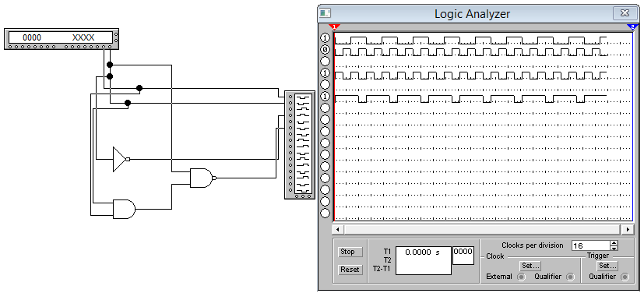Select the NAND gate in circuit
Viewport: 644px width, 293px height.
coord(203,178)
